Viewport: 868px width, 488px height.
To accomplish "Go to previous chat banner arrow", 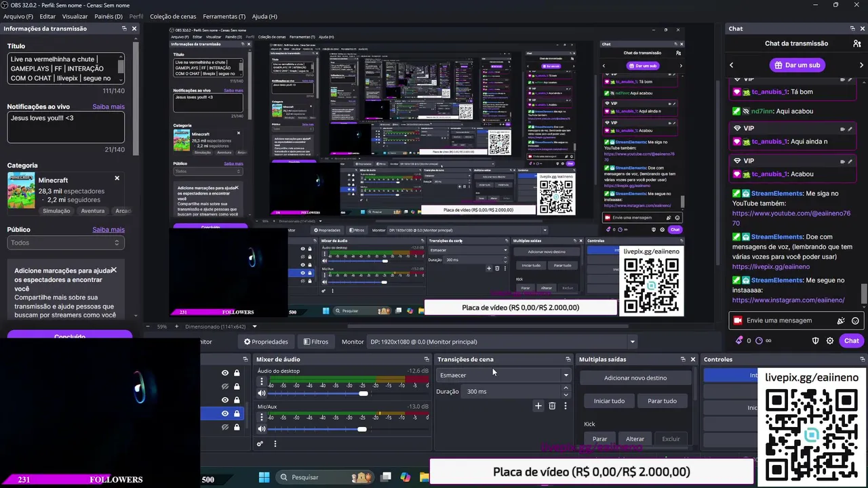I will pyautogui.click(x=732, y=65).
